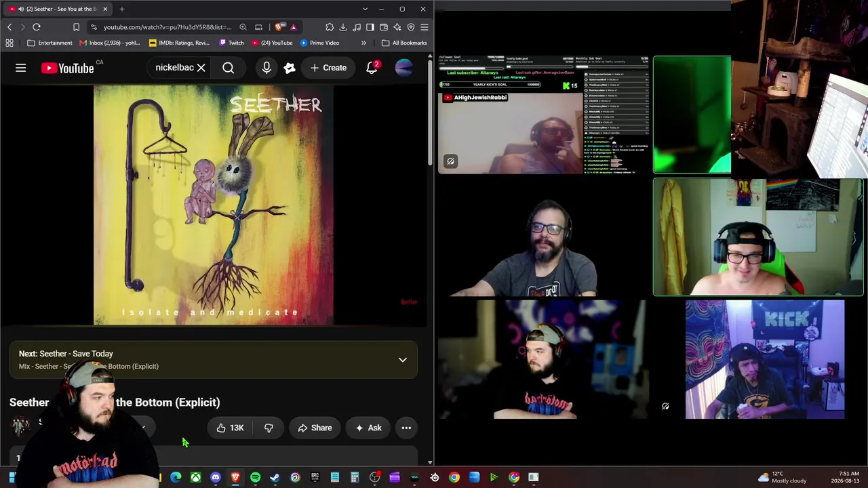Dislike the Seether video
868x488 pixels.
(269, 428)
